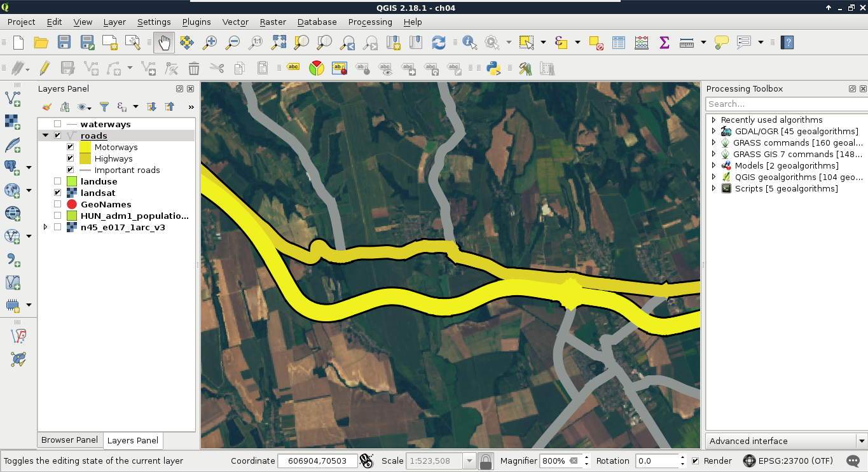Click the yellow Motorways symbol swatch
This screenshot has width=868, height=472.
coord(85,147)
